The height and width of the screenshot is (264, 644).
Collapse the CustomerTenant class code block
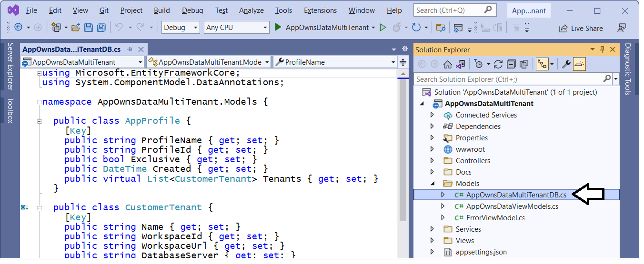pyautogui.click(x=40, y=207)
